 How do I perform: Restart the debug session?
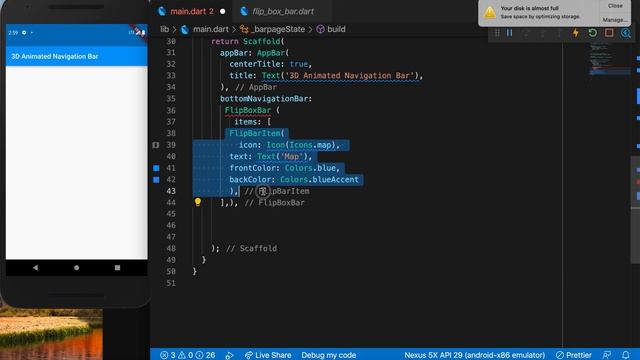(592, 33)
